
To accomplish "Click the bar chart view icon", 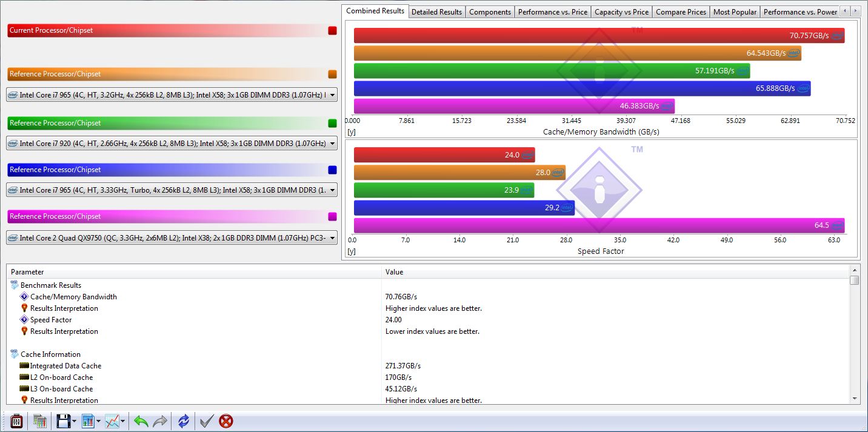I will 87,421.
